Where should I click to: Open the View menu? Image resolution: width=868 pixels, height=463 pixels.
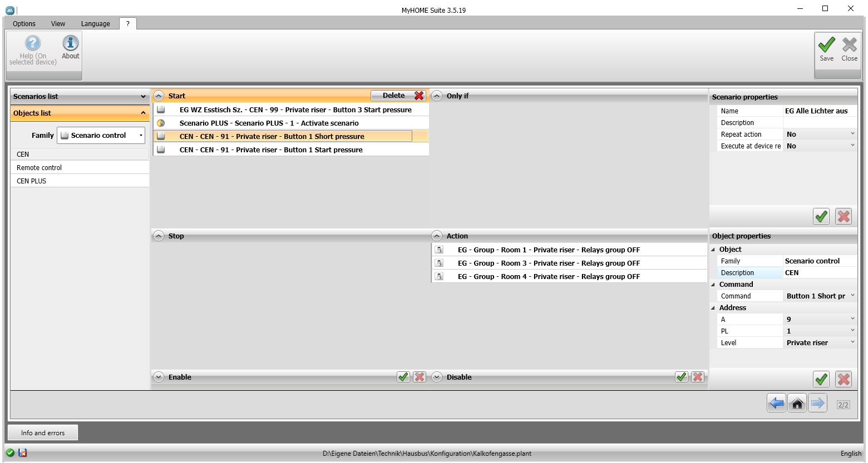click(58, 23)
